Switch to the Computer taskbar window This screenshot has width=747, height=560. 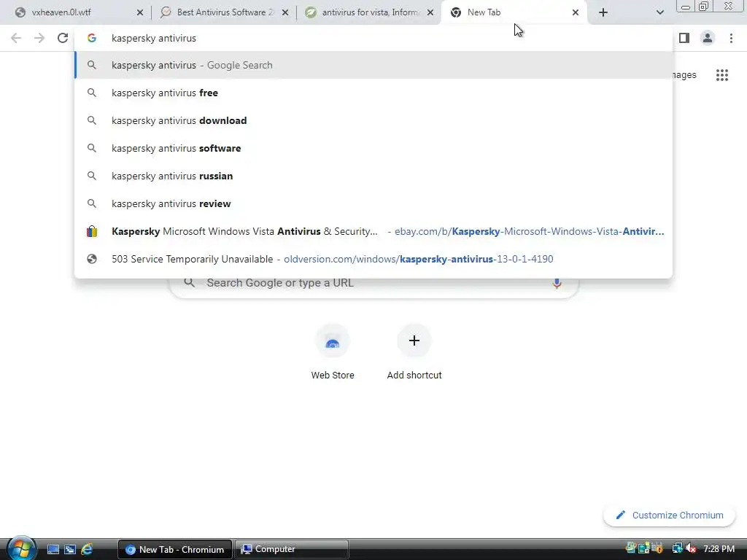[x=292, y=550]
